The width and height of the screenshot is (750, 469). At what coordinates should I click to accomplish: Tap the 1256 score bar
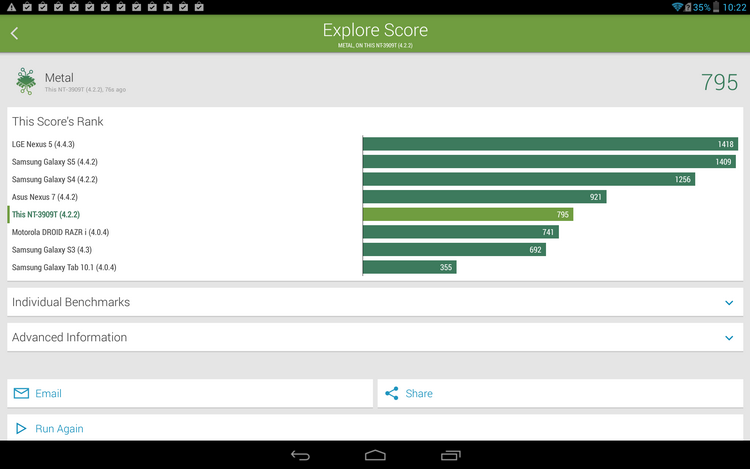pyautogui.click(x=529, y=179)
